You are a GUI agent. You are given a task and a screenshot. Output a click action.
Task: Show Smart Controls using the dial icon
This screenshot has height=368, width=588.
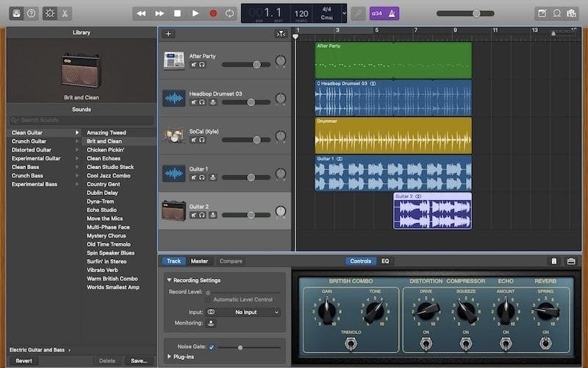point(50,13)
